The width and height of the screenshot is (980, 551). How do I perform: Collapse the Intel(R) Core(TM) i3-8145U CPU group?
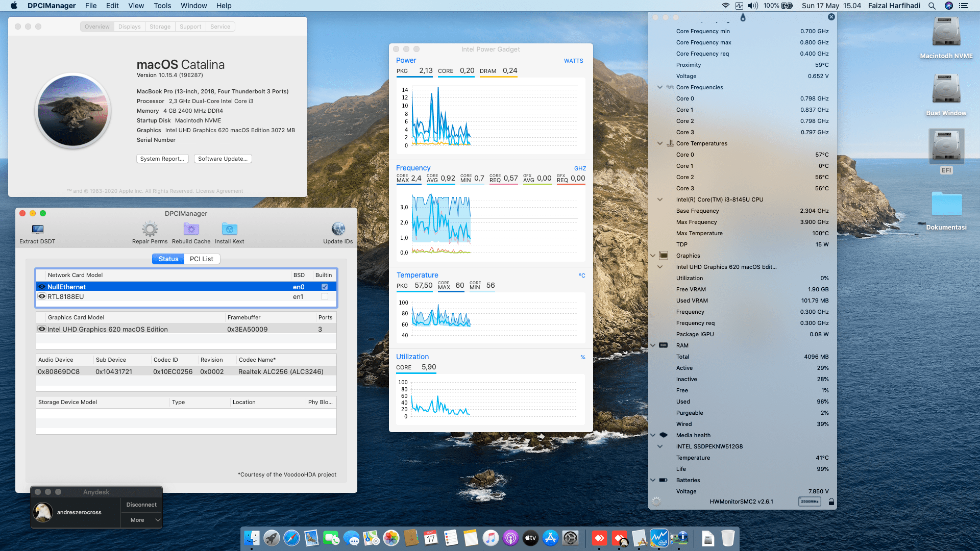coord(660,199)
